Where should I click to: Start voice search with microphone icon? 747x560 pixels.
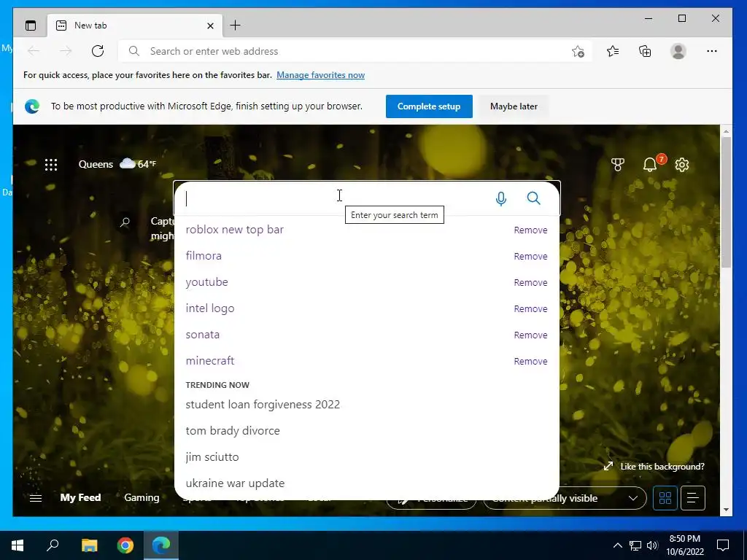(x=500, y=198)
